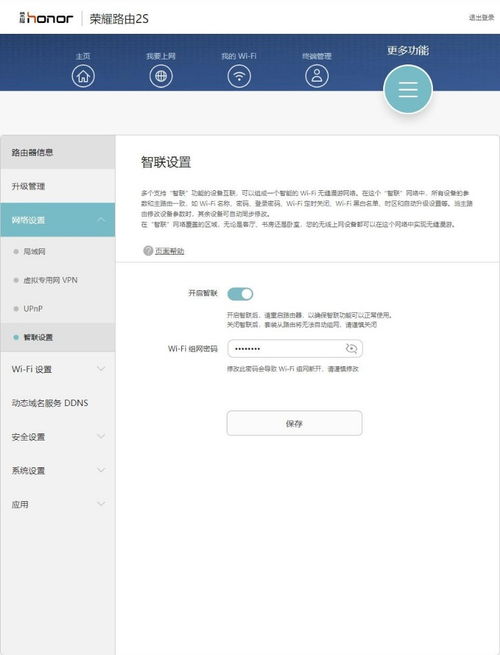This screenshot has width=500, height=655.
Task: Click the 智联设置 page heading
Action: 166,162
